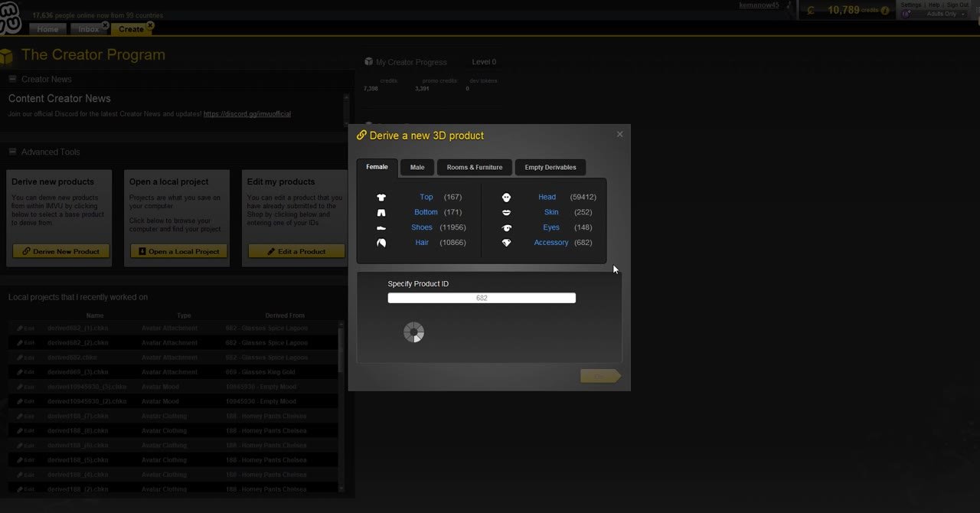Open the Inbox tab
Screen dimensions: 980x513
tap(89, 29)
